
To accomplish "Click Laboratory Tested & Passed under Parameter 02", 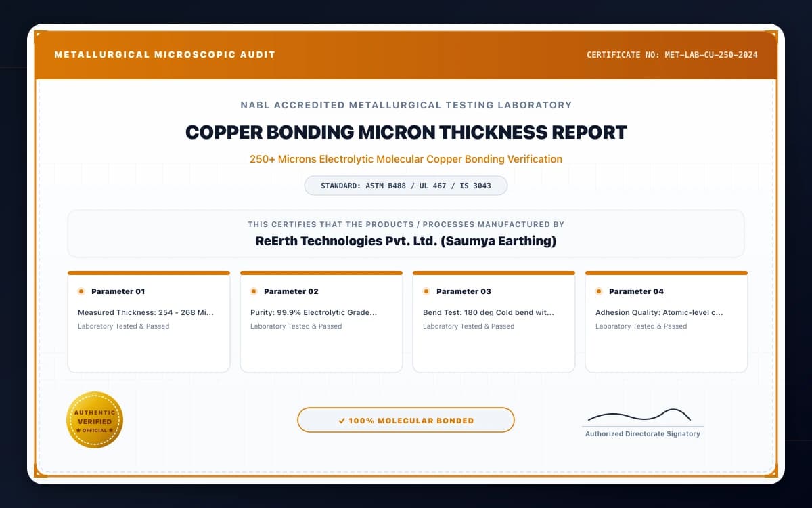I will [296, 326].
